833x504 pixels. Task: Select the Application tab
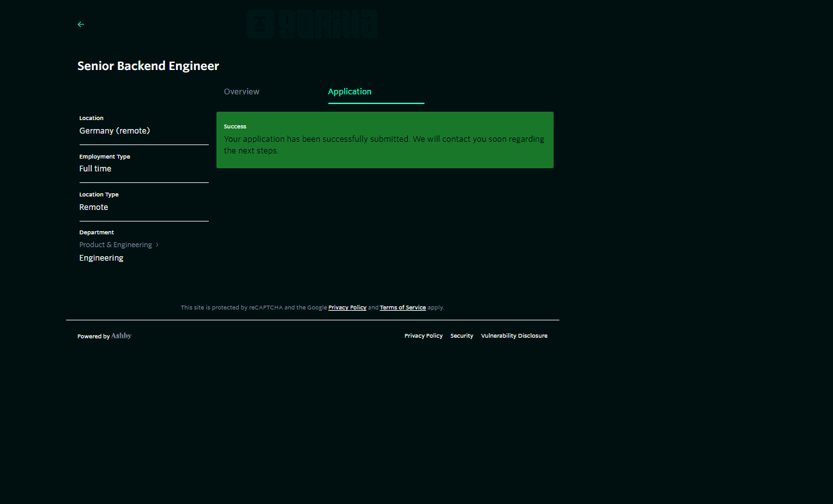point(349,92)
